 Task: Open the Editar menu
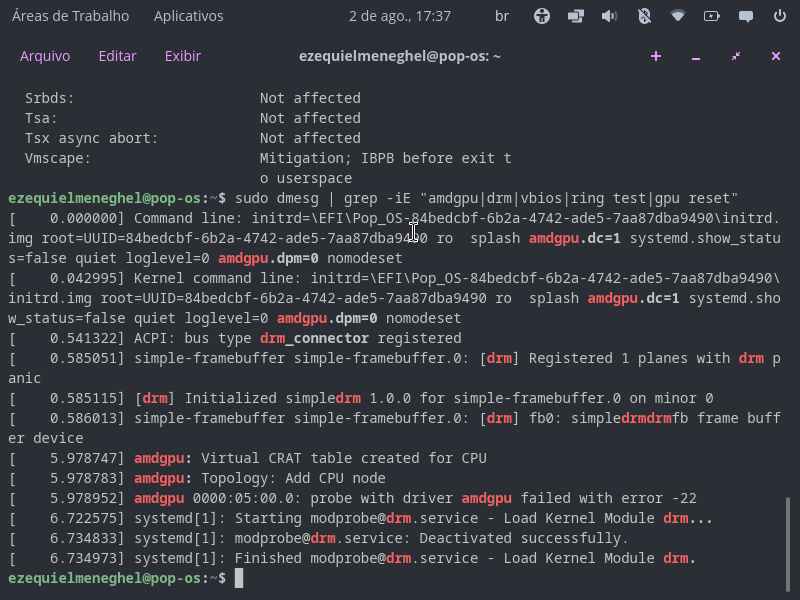click(x=117, y=56)
